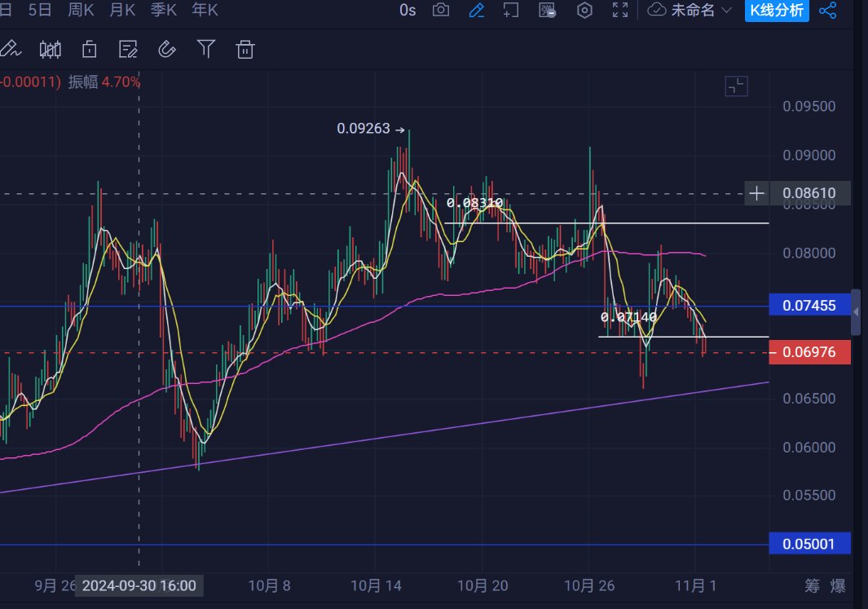Click the 10月 26 date axis label
The image size is (868, 609).
click(x=589, y=585)
